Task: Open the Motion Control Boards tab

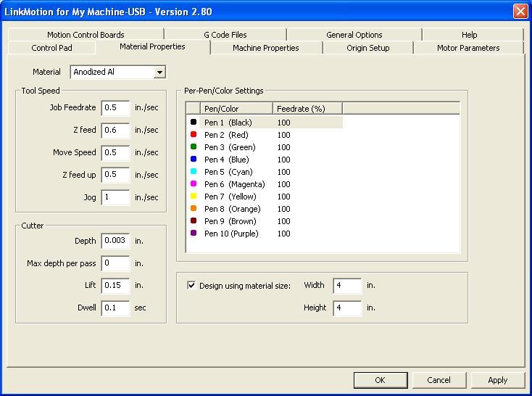Action: click(x=86, y=35)
